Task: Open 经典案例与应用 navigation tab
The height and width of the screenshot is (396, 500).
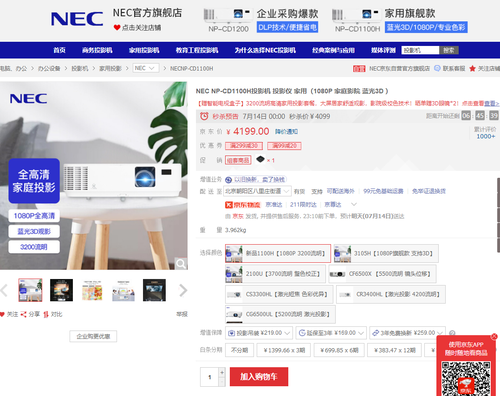Action: (x=333, y=50)
